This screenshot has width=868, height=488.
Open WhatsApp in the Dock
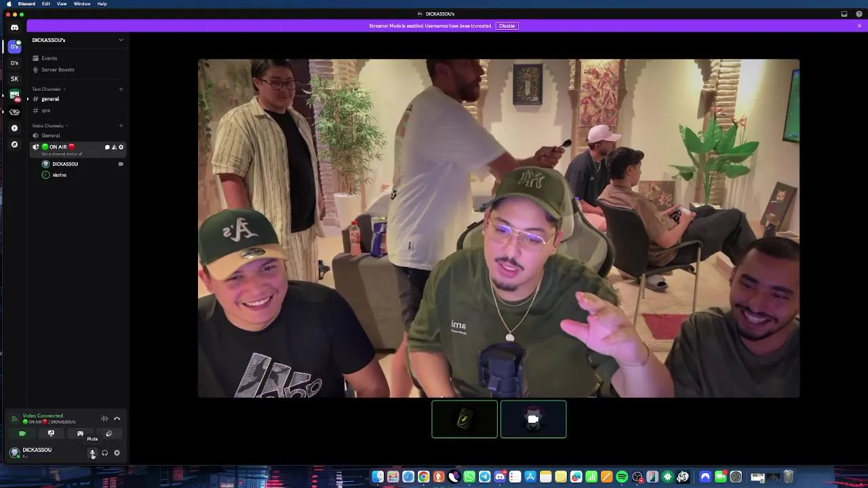[x=469, y=477]
